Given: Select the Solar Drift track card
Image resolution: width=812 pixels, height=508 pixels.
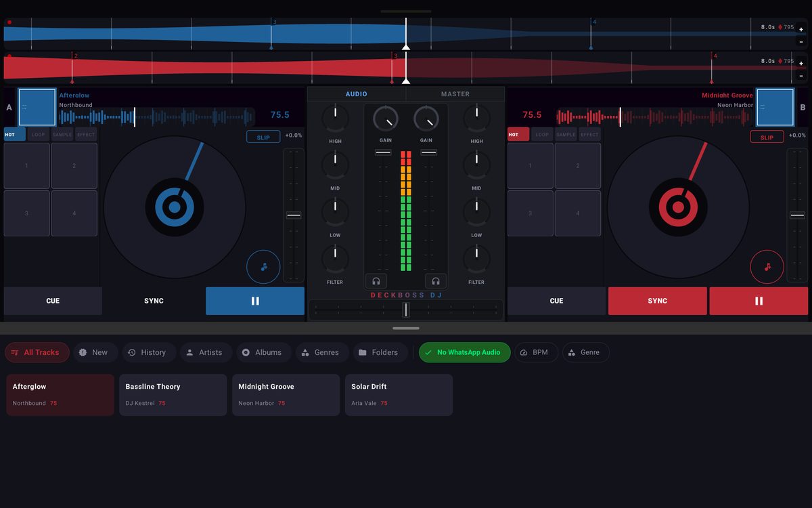Looking at the screenshot, I should click(x=399, y=395).
